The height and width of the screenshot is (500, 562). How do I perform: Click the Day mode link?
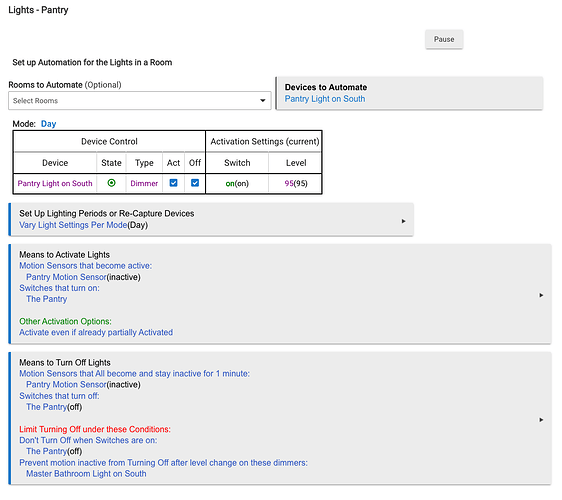click(48, 124)
